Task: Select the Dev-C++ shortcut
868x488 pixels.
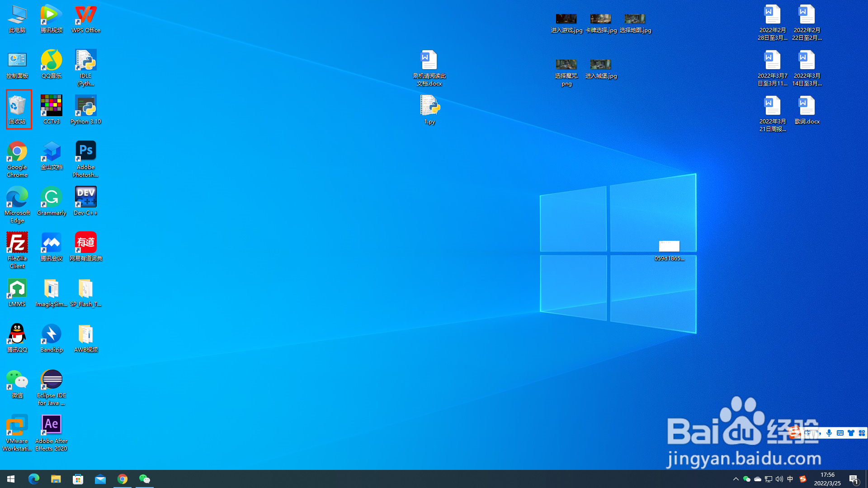Action: tap(86, 202)
